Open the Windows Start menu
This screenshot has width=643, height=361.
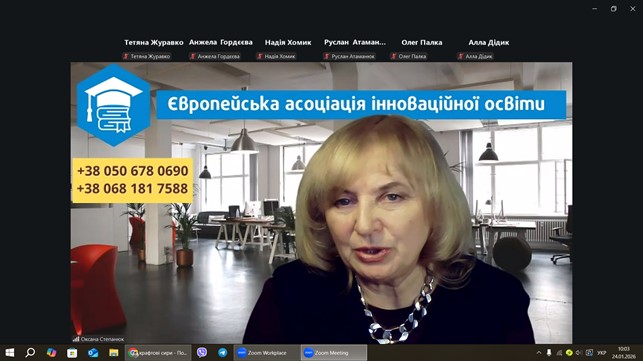click(10, 353)
